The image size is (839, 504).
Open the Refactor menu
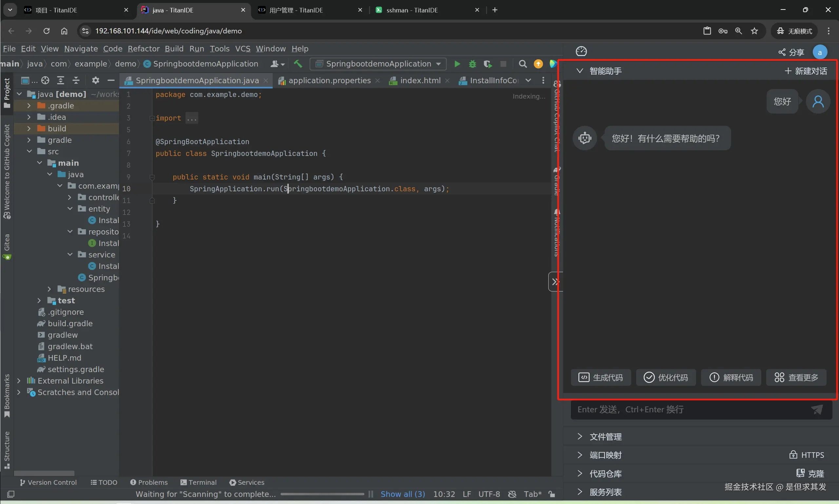click(x=144, y=49)
